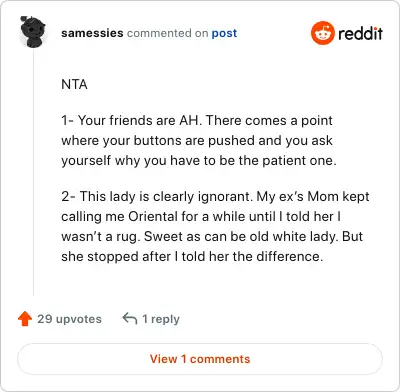Screen dimensions: 400x392
Task: Click the line "yourself why you have to be"
Action: (199, 160)
